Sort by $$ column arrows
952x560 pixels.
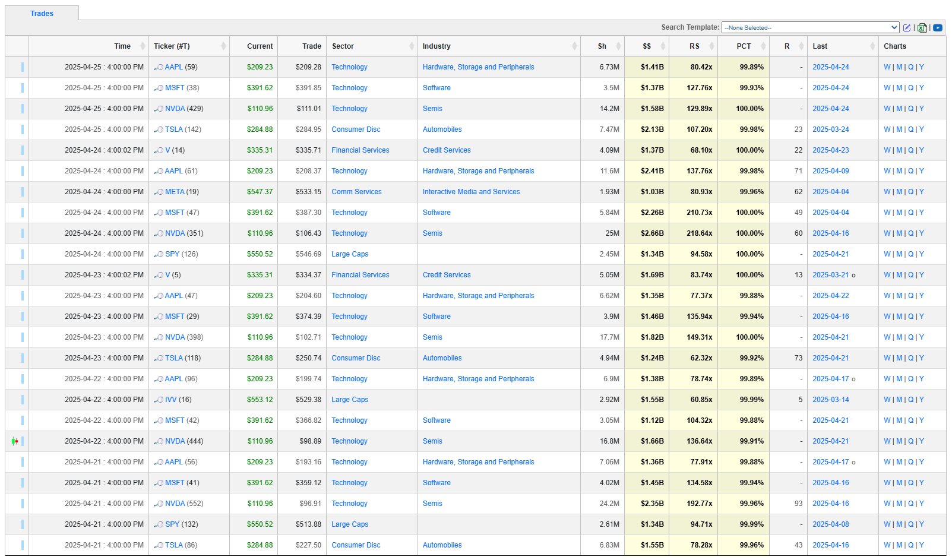663,46
